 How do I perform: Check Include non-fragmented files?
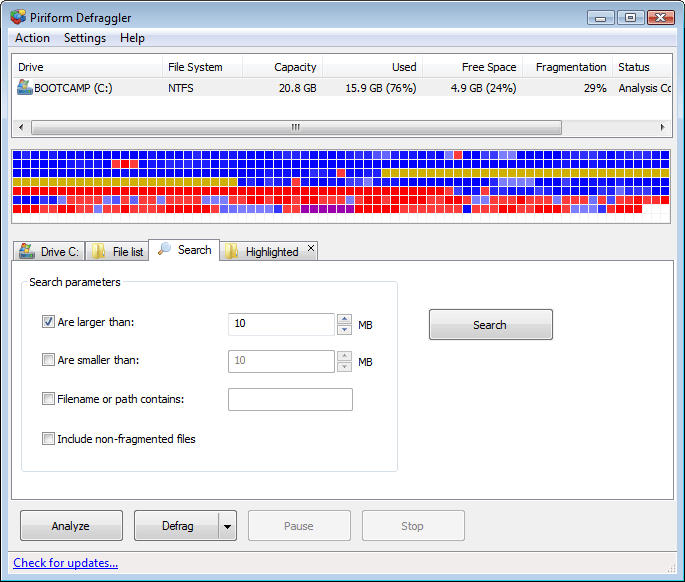coord(48,438)
